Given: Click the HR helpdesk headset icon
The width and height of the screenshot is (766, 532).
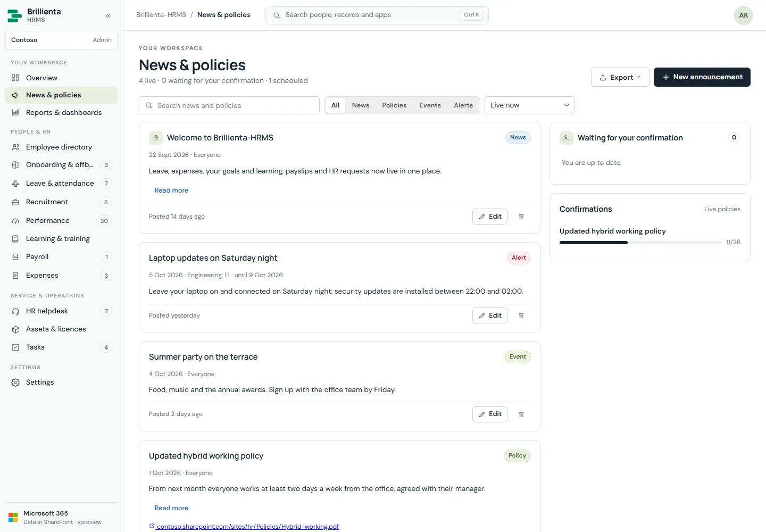Looking at the screenshot, I should pos(15,311).
